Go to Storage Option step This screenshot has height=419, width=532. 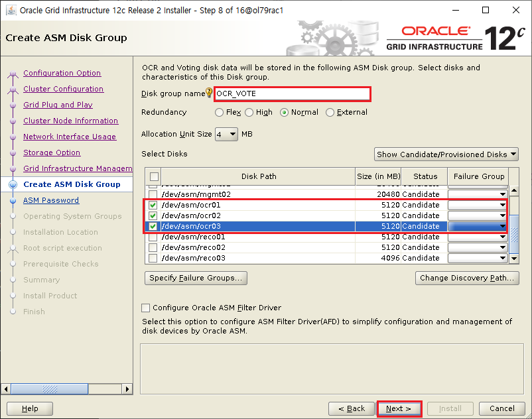52,152
